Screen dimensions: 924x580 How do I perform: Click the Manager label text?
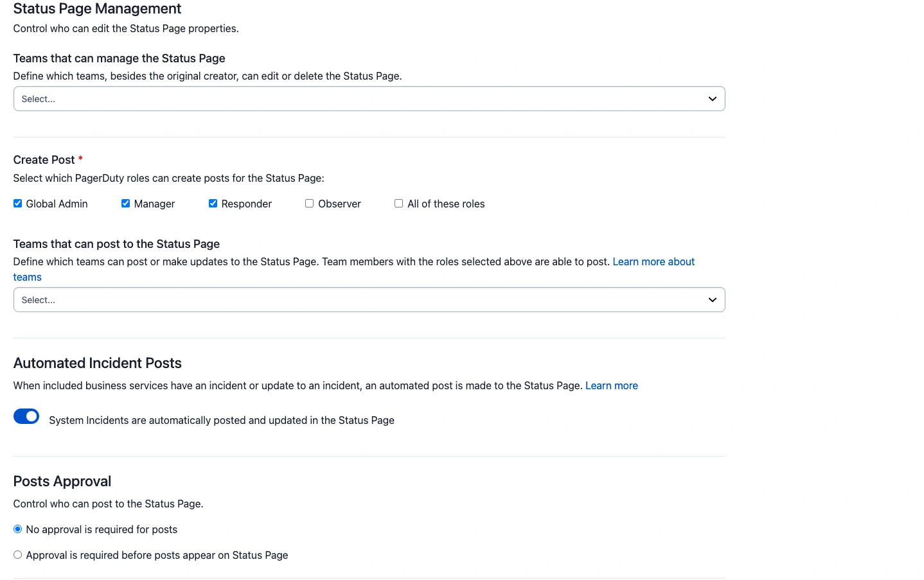coord(154,204)
